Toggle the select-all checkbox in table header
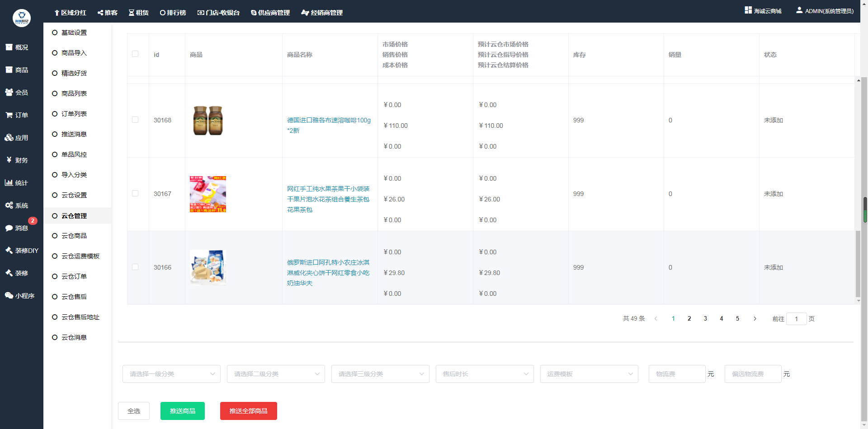This screenshot has height=429, width=868. tap(135, 54)
